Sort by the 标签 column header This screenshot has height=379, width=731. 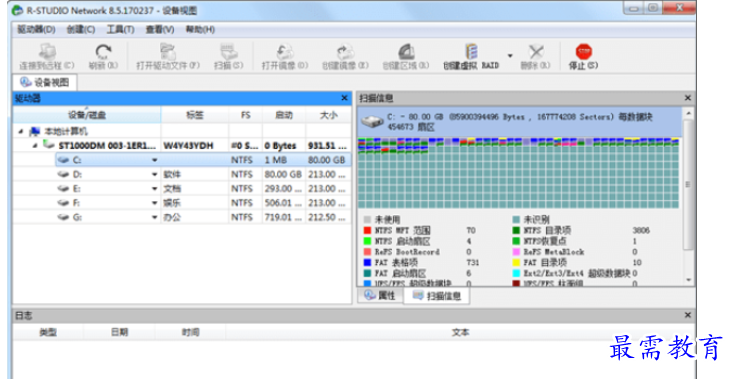pyautogui.click(x=195, y=115)
